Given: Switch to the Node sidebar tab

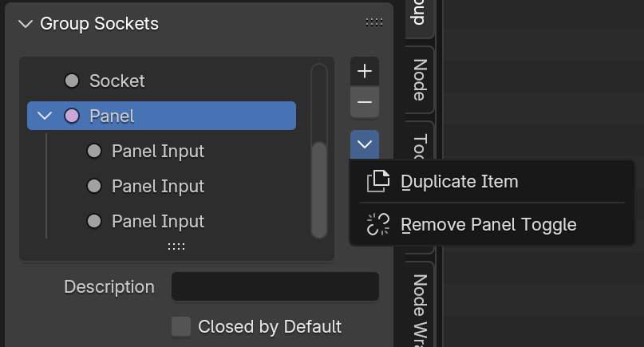Looking at the screenshot, I should coord(420,80).
